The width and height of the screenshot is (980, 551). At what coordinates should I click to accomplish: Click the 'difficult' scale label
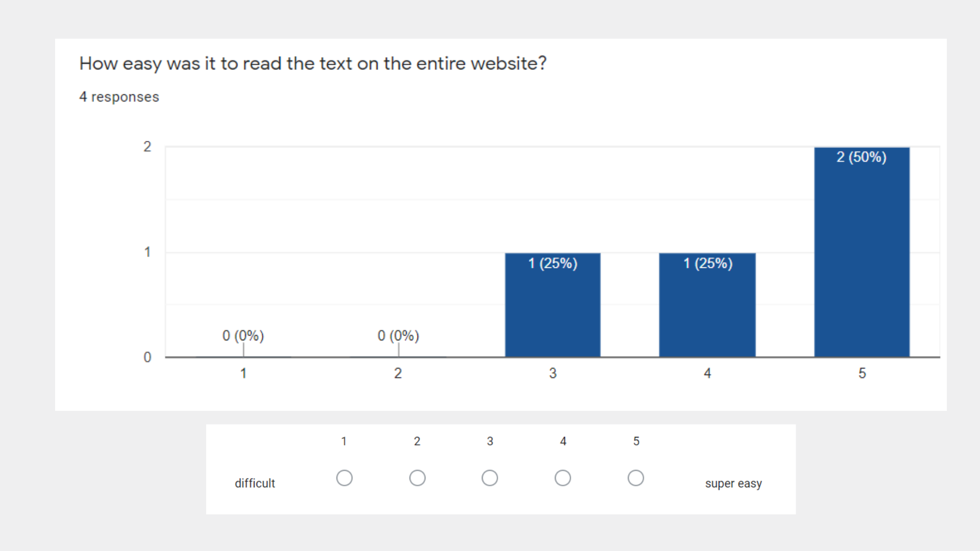point(255,483)
